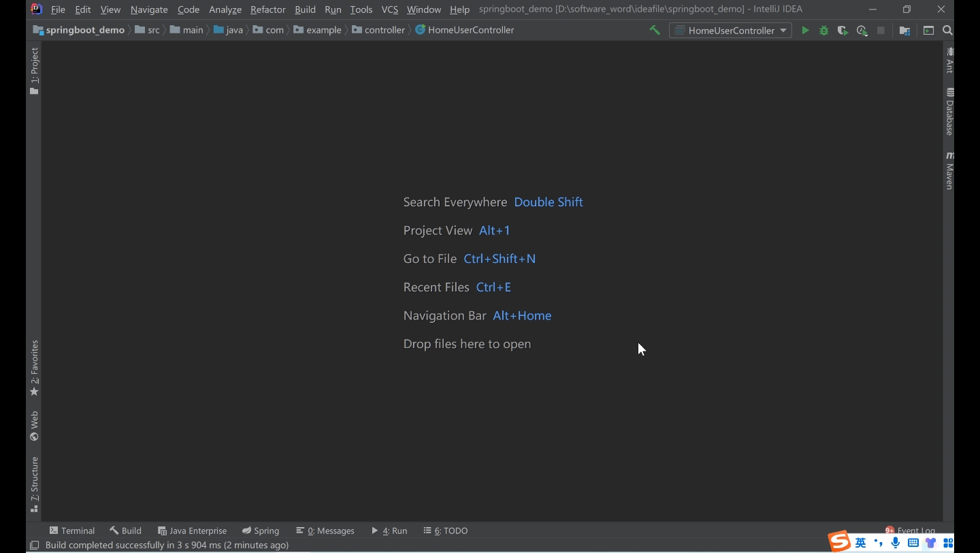Open the 6: TODO tool window
This screenshot has width=980, height=553.
(446, 531)
